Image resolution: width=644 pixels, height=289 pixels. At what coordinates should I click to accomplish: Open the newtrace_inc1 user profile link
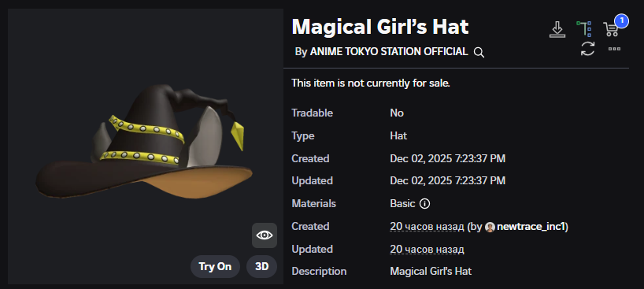coord(531,227)
